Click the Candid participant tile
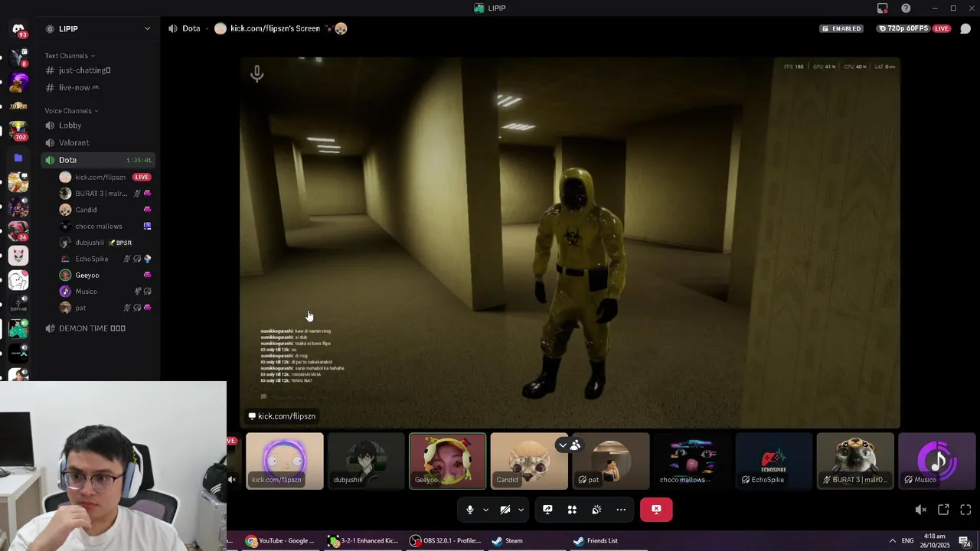980x551 pixels. click(529, 461)
